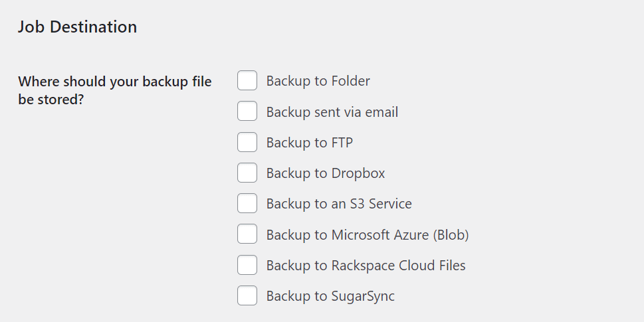Click the "Backup to Rackspace Cloud Files" label
This screenshot has height=322, width=644.
point(366,266)
